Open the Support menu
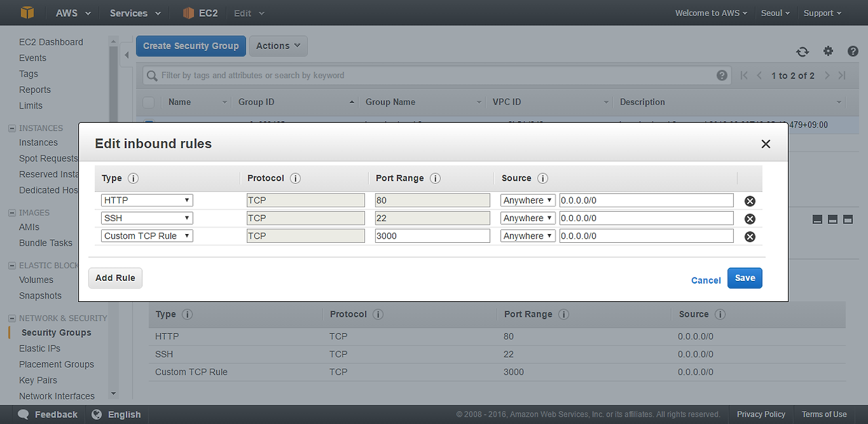 pos(822,13)
